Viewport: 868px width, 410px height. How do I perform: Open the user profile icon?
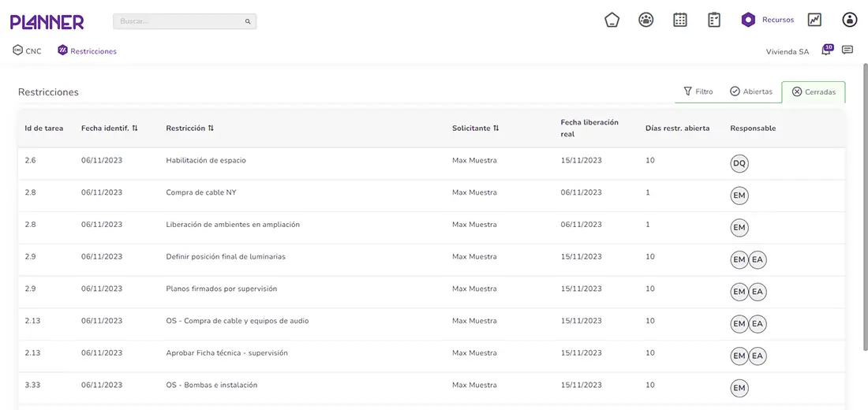[x=849, y=20]
